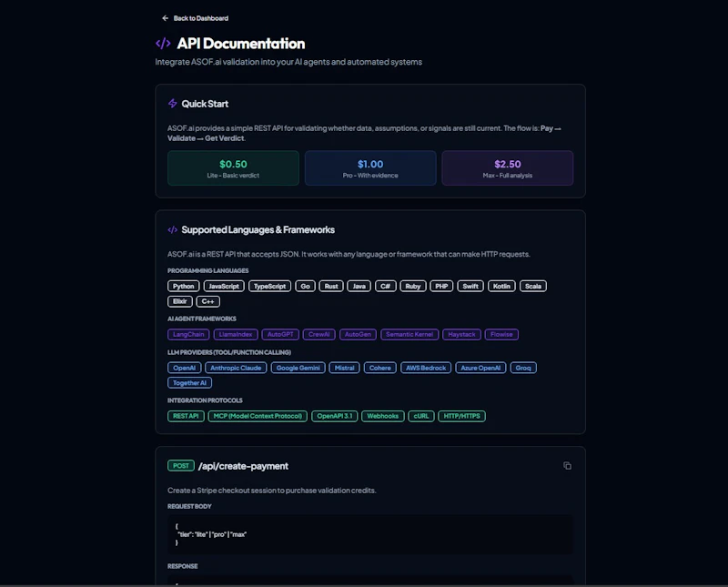
Task: Click the REST API protocol tag
Action: pos(186,416)
